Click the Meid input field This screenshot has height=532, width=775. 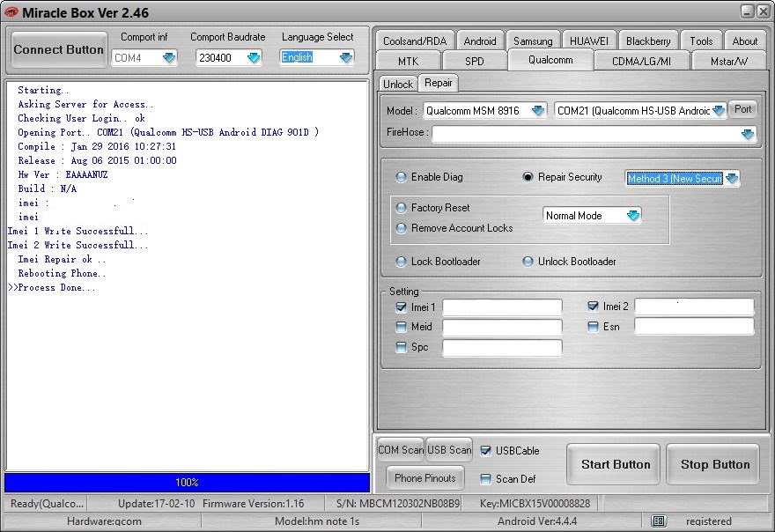pos(502,328)
